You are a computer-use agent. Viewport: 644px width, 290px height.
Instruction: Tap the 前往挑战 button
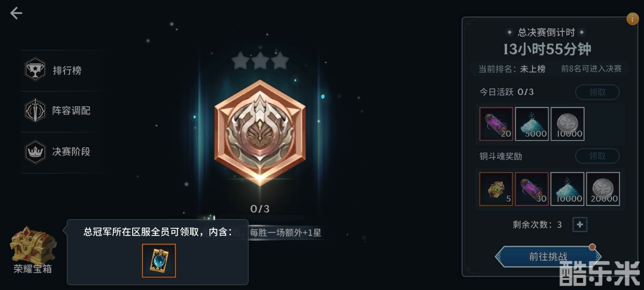(548, 257)
